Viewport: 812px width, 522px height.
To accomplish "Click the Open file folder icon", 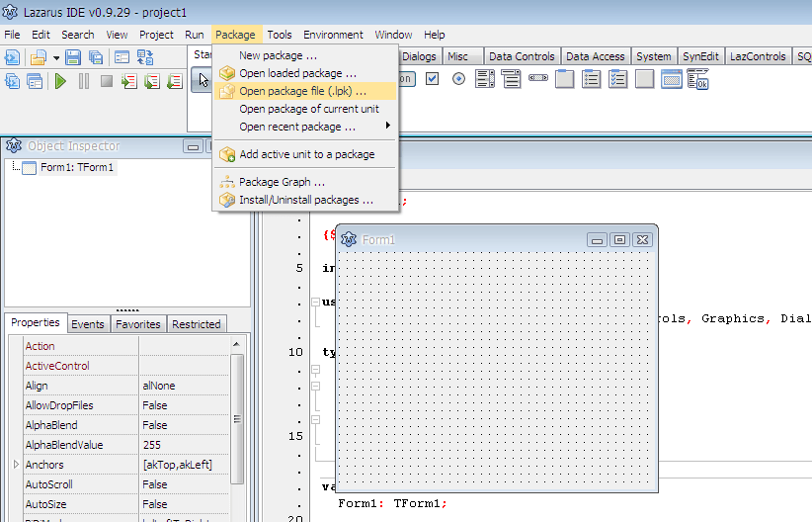I will tap(38, 57).
